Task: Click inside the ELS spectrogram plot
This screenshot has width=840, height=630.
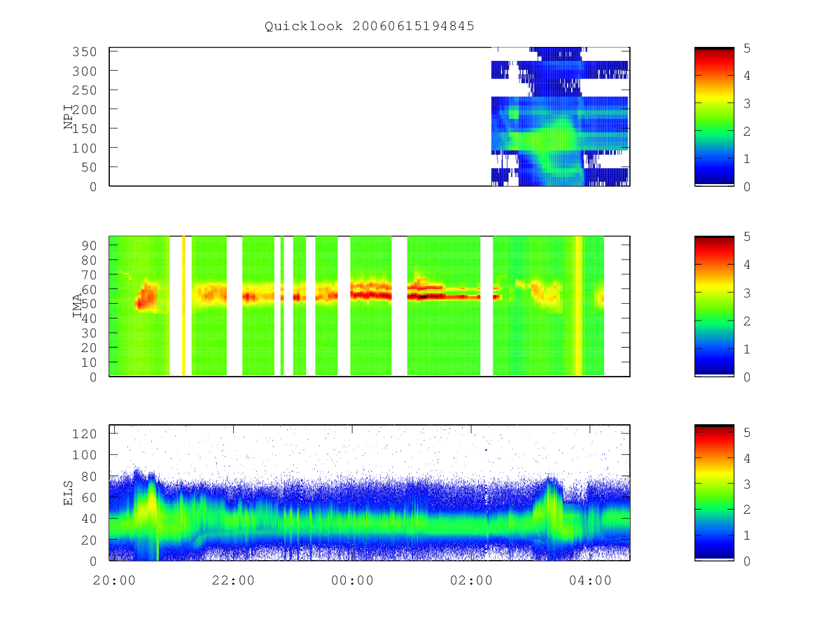Action: [x=370, y=493]
